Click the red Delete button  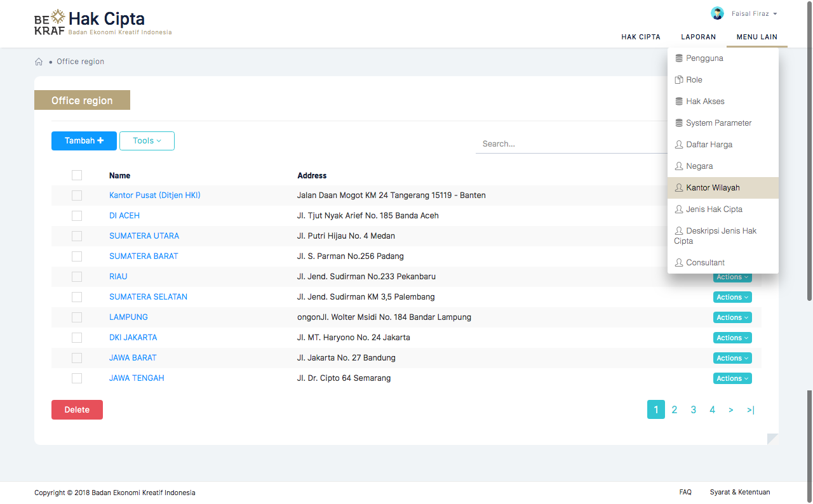click(x=77, y=410)
